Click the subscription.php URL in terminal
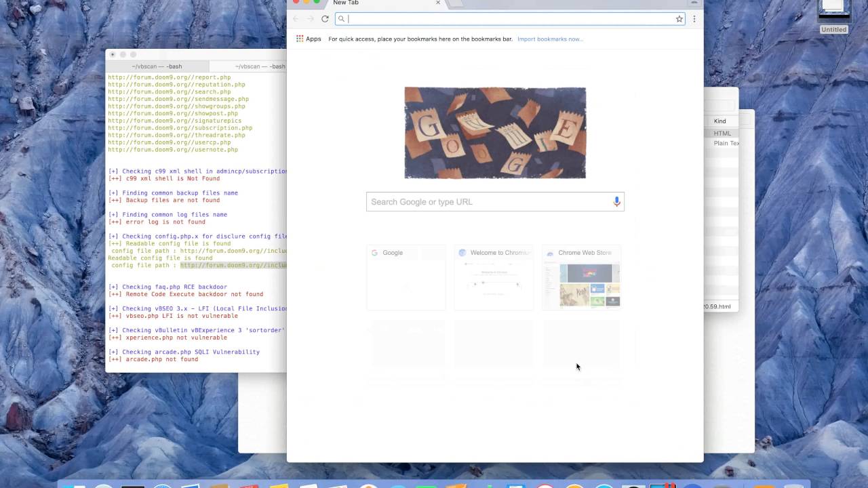Screen dimensions: 868x488 coord(180,127)
